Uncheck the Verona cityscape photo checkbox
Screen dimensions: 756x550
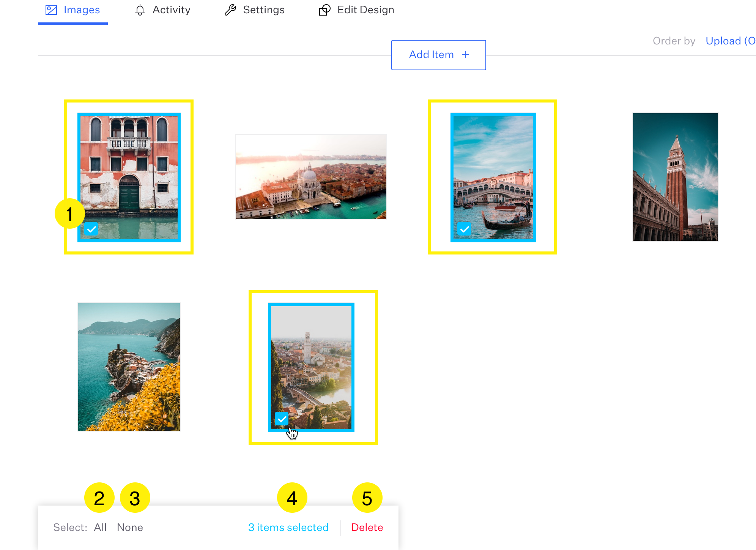pyautogui.click(x=282, y=419)
